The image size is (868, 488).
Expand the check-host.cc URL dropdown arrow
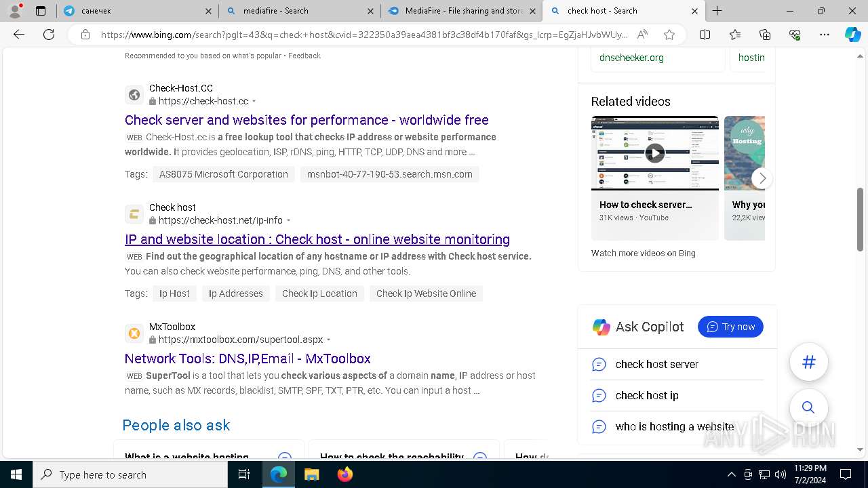click(x=254, y=102)
